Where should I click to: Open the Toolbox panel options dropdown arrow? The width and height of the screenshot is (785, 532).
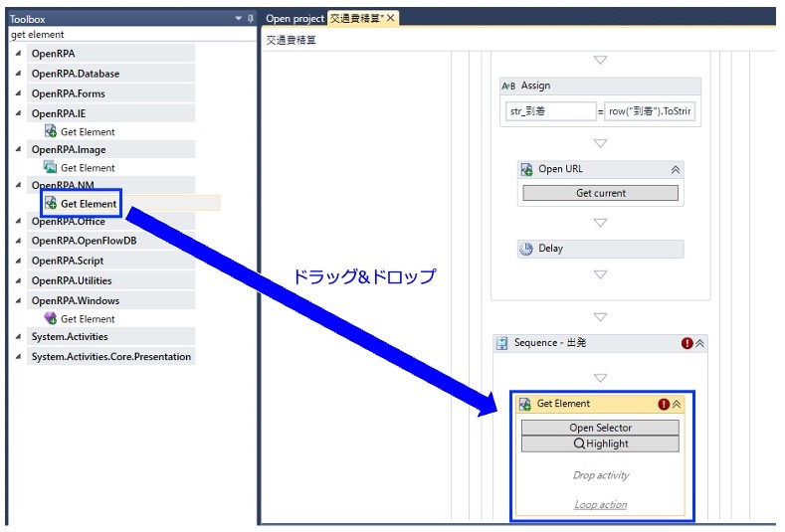point(239,19)
